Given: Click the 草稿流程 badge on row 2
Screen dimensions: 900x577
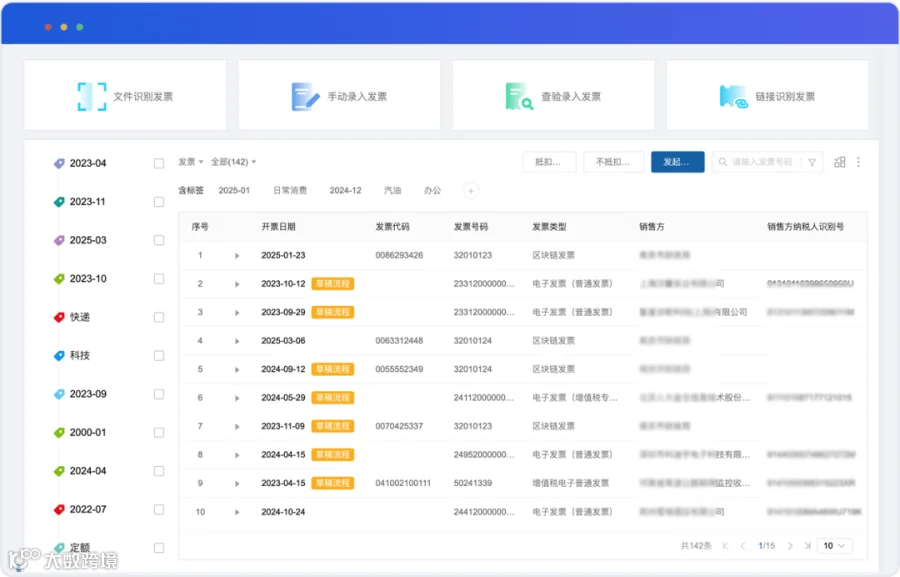Looking at the screenshot, I should click(333, 284).
